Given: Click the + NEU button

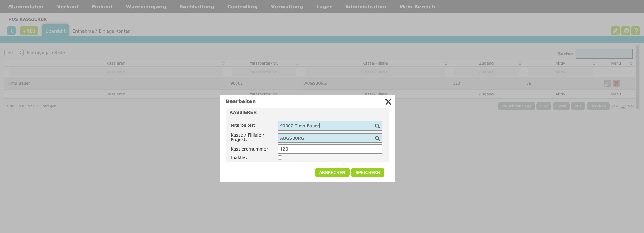Looking at the screenshot, I should pyautogui.click(x=29, y=31).
